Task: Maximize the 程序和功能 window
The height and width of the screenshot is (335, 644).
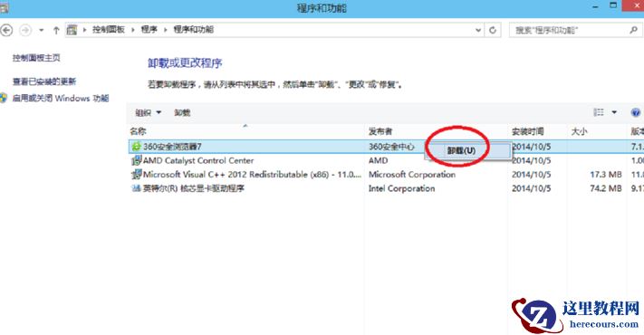Action: 613,5
